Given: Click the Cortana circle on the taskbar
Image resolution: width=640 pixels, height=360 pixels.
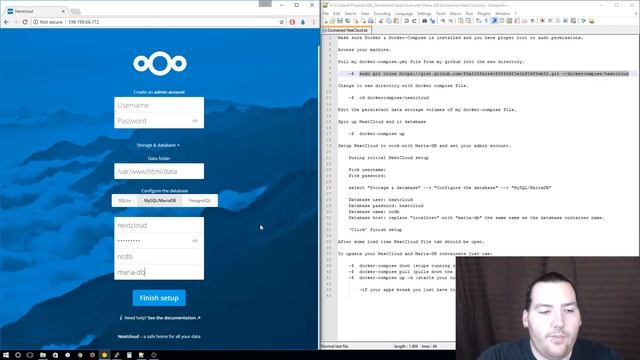Looking at the screenshot, I should [18, 355].
